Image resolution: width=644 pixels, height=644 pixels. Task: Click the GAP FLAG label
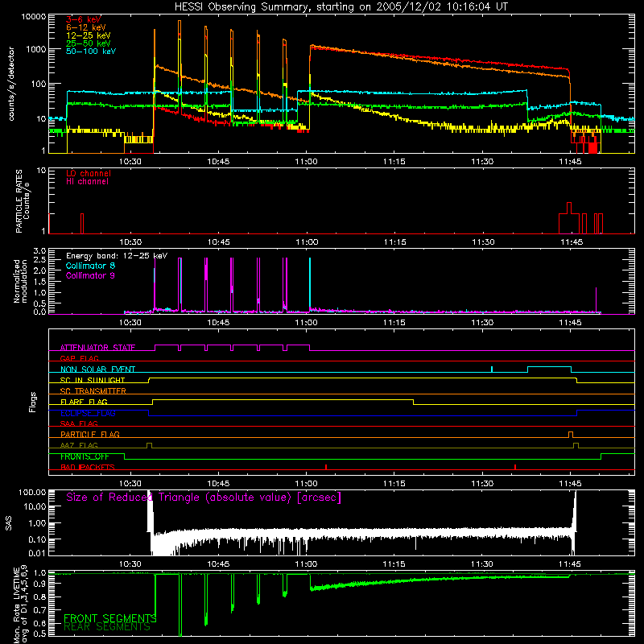(x=79, y=358)
